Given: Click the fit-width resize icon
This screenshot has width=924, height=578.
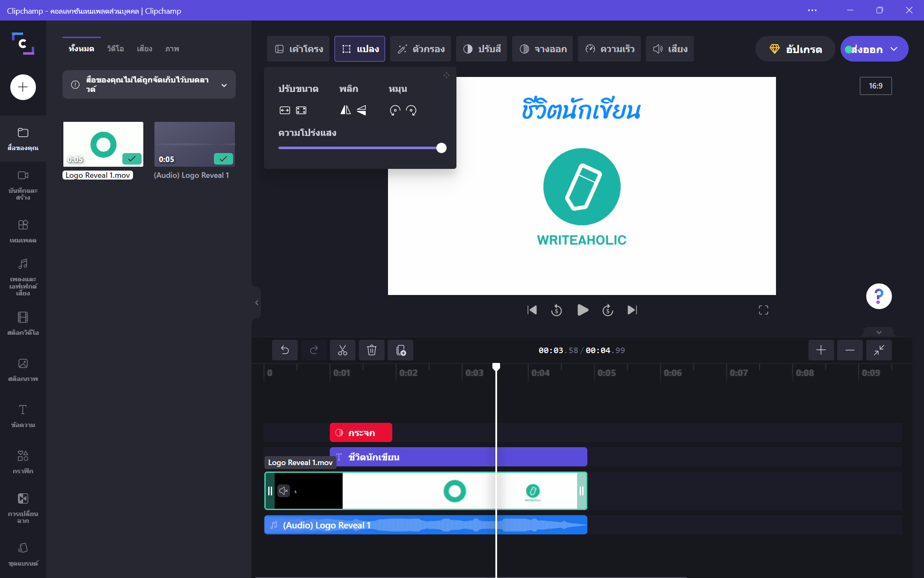Looking at the screenshot, I should click(x=285, y=110).
